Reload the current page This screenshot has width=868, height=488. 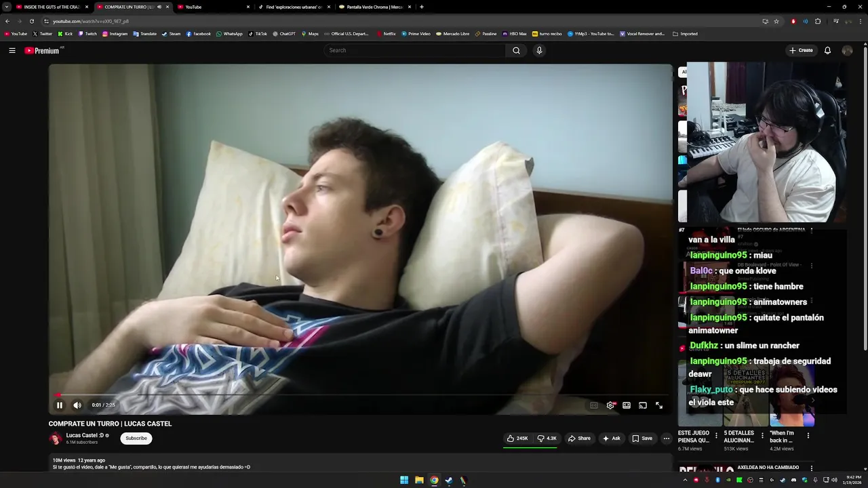(x=32, y=21)
